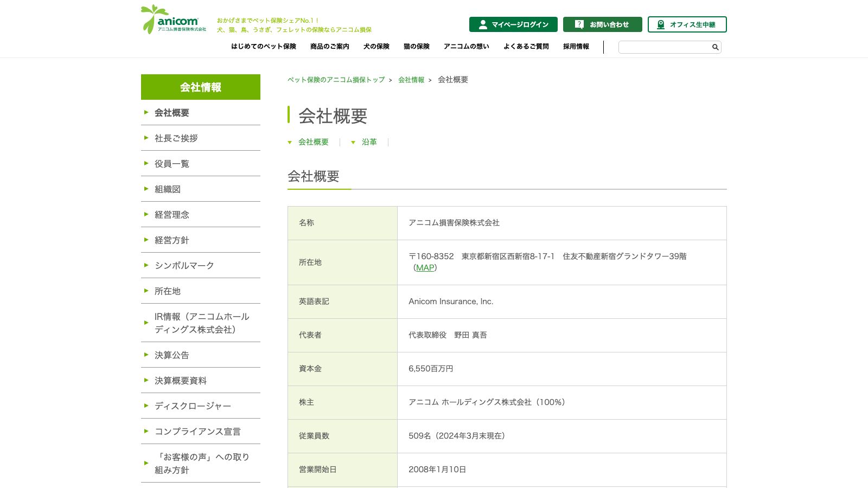Click the 6,550百万円 capital value
The image size is (868, 488).
click(x=431, y=369)
